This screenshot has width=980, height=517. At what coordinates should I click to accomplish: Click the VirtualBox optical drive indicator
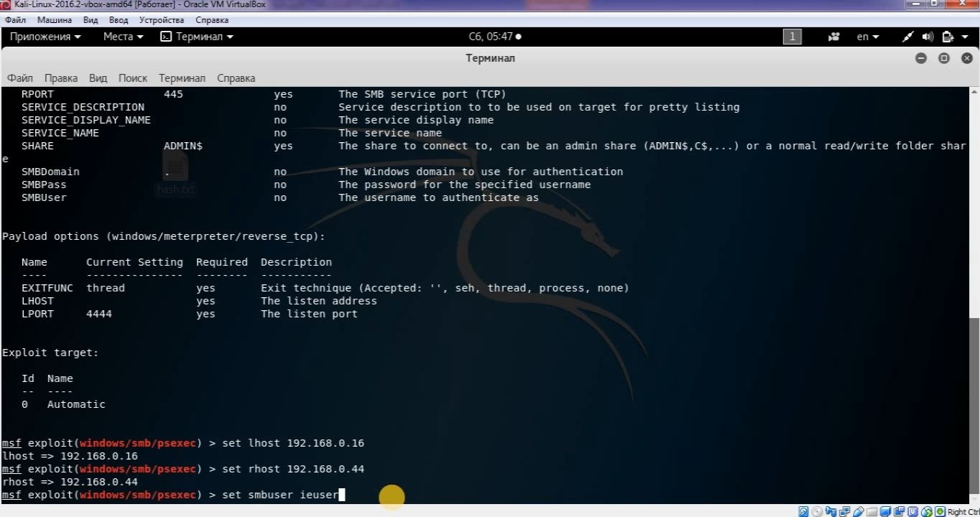tap(818, 512)
